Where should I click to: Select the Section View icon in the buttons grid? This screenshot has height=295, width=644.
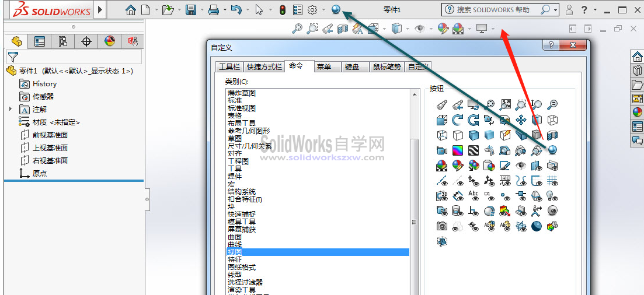tap(553, 135)
